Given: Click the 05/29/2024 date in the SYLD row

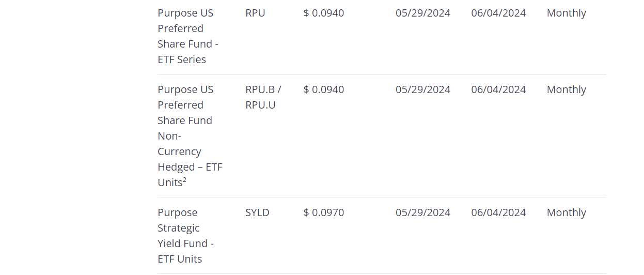Looking at the screenshot, I should (423, 212).
